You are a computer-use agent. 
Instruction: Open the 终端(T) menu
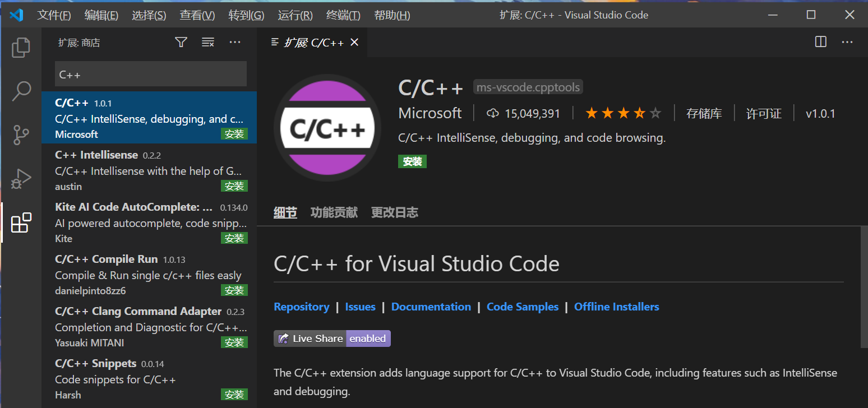pos(343,15)
